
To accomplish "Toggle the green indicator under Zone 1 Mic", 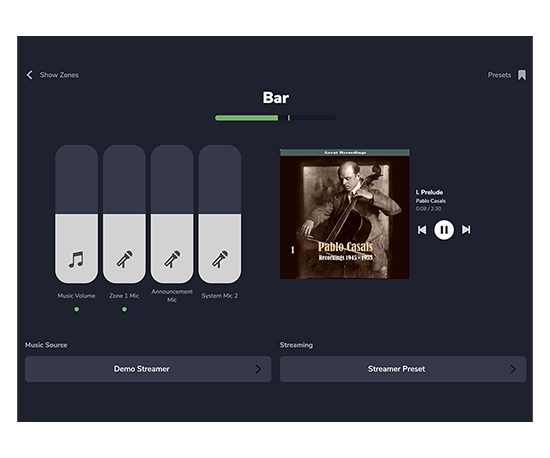I will point(124,309).
